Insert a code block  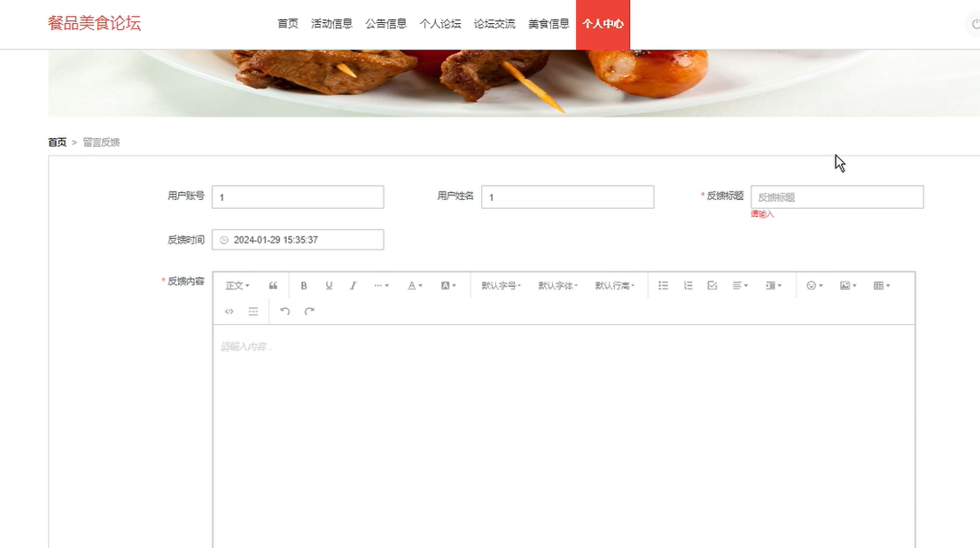point(229,311)
